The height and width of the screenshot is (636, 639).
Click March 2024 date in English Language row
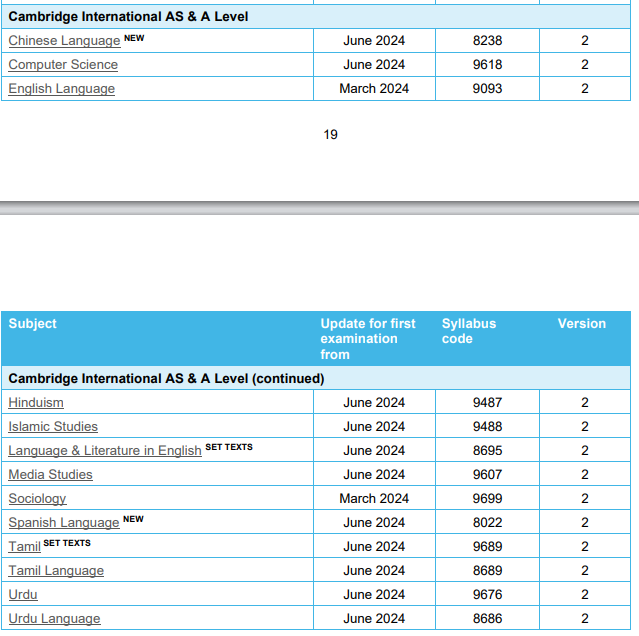click(x=374, y=89)
